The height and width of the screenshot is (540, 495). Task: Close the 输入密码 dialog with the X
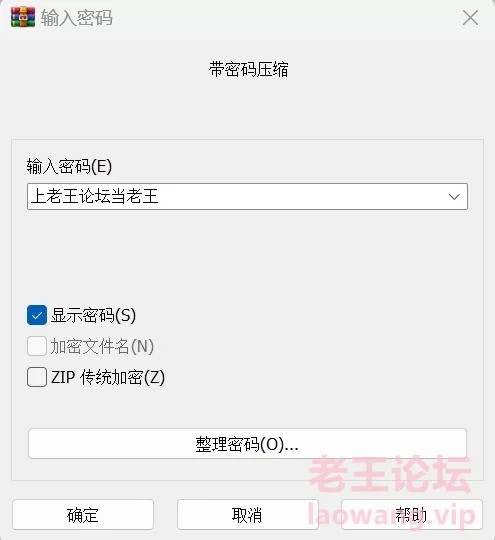(470, 18)
